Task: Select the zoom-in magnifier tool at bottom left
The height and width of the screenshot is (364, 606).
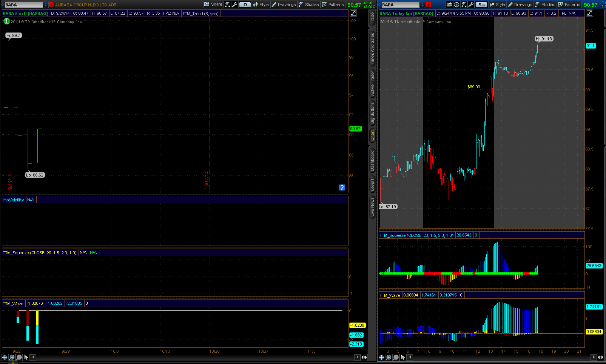Action: tap(12, 357)
